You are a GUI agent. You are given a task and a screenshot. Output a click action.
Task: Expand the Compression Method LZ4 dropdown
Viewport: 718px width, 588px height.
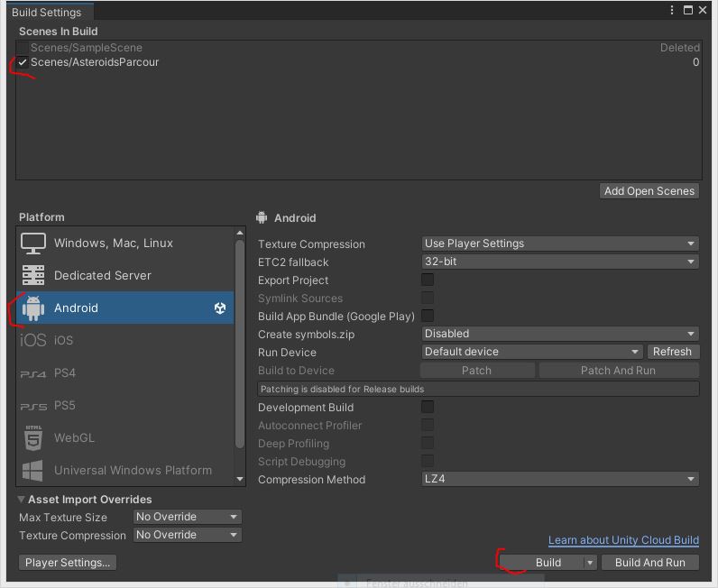pyautogui.click(x=560, y=479)
